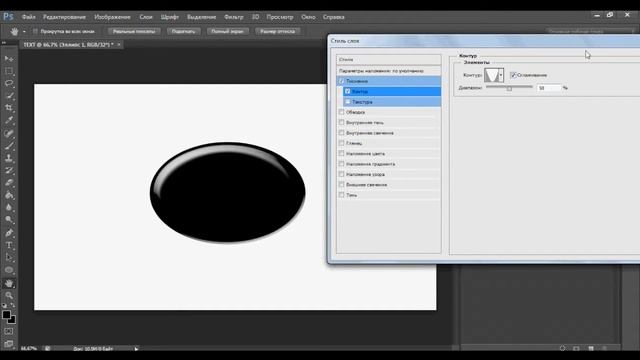Image resolution: width=640 pixels, height=360 pixels.
Task: Select the Eraser tool
Action: pos(9,183)
